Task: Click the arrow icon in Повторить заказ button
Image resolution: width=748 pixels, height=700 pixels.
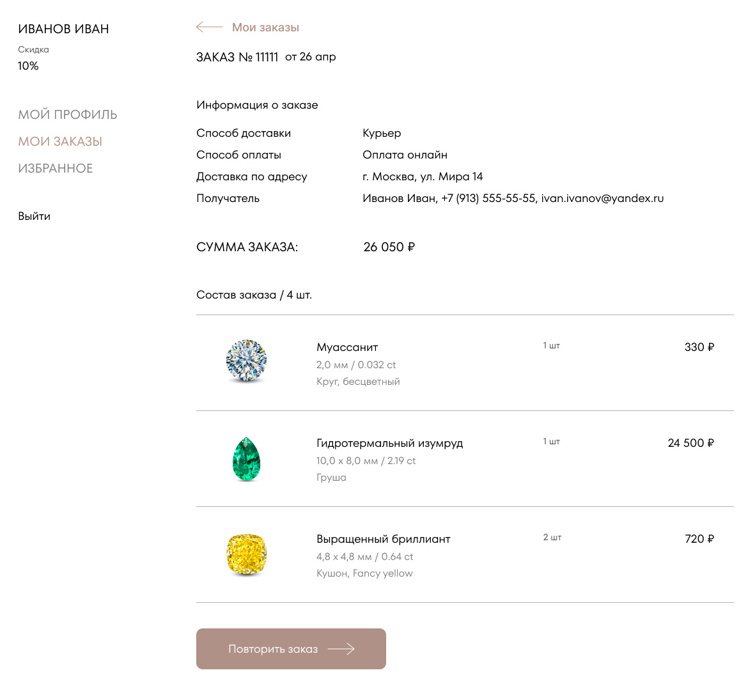Action: (x=341, y=649)
